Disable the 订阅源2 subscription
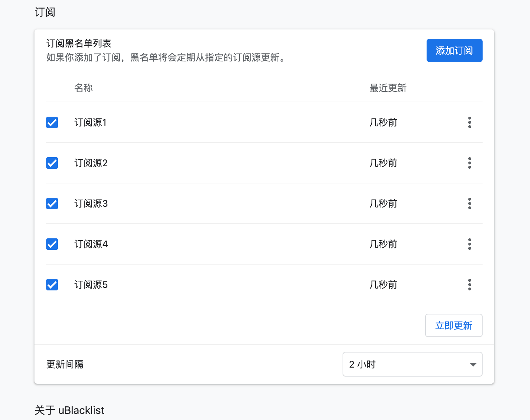The width and height of the screenshot is (530, 420). tap(52, 163)
